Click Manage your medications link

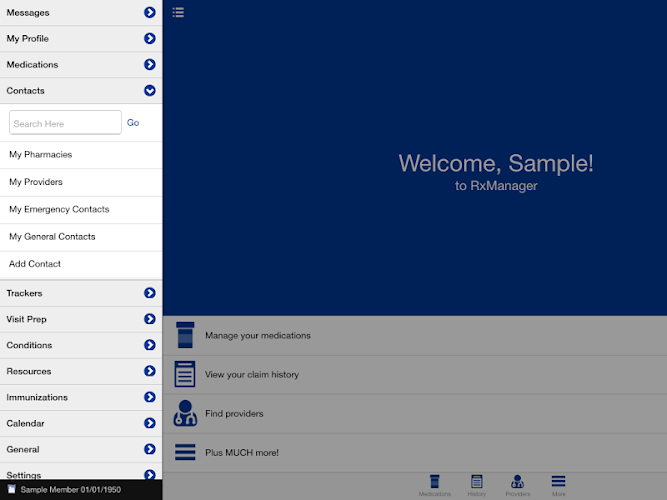pyautogui.click(x=258, y=335)
